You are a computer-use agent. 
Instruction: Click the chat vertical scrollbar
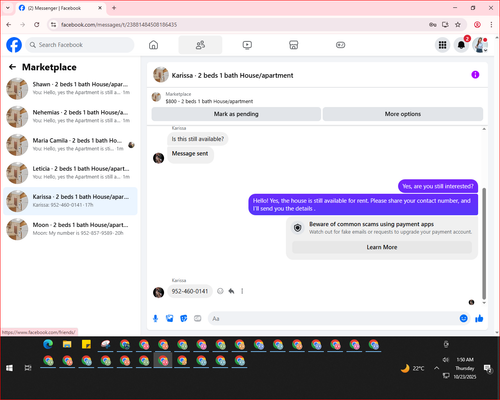pyautogui.click(x=484, y=243)
